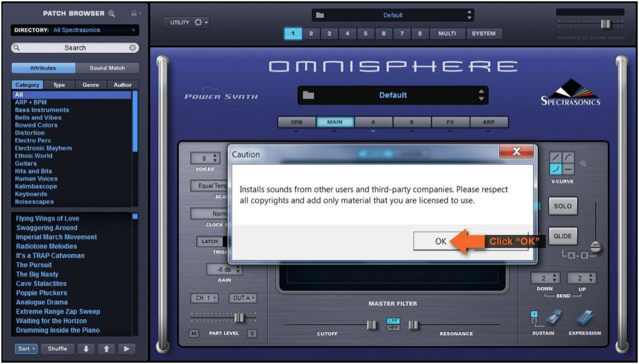Switch to the MULTI page
Image resolution: width=639 pixels, height=364 pixels.
447,34
